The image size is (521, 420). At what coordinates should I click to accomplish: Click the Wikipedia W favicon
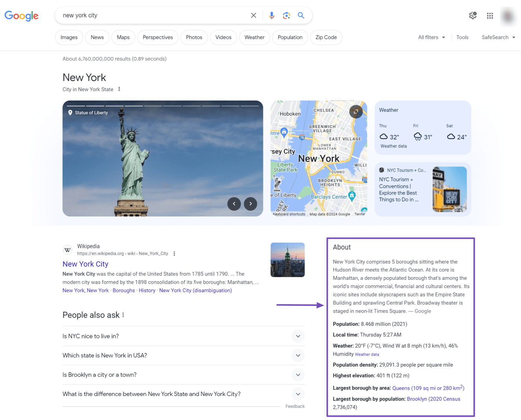tap(68, 250)
